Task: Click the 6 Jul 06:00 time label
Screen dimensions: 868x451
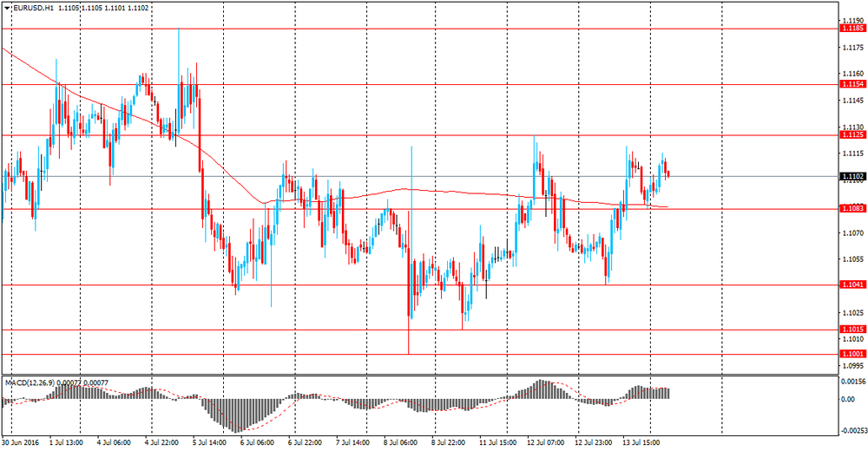Action: tap(259, 442)
